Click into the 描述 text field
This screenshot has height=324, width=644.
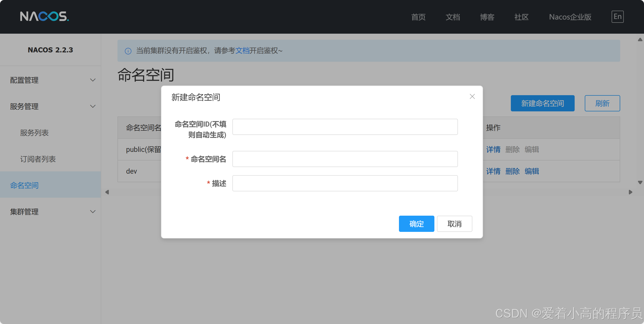[x=345, y=183]
